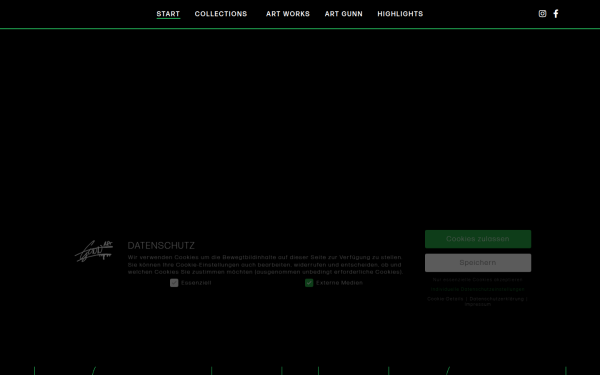The width and height of the screenshot is (600, 375).
Task: Accept all with Cookies zulassen button
Action: coord(478,239)
